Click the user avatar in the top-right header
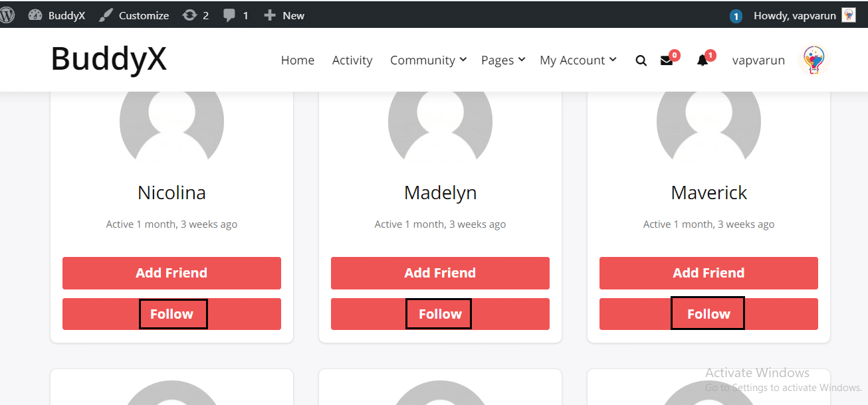 814,59
